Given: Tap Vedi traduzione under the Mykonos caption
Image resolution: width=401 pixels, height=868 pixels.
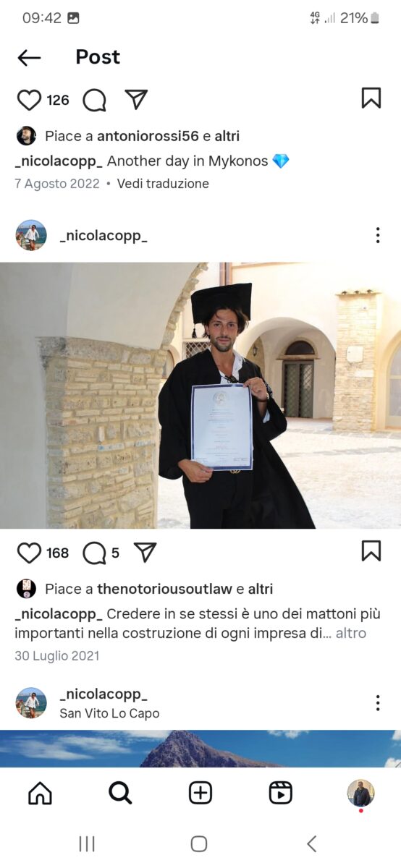Looking at the screenshot, I should pos(163,184).
